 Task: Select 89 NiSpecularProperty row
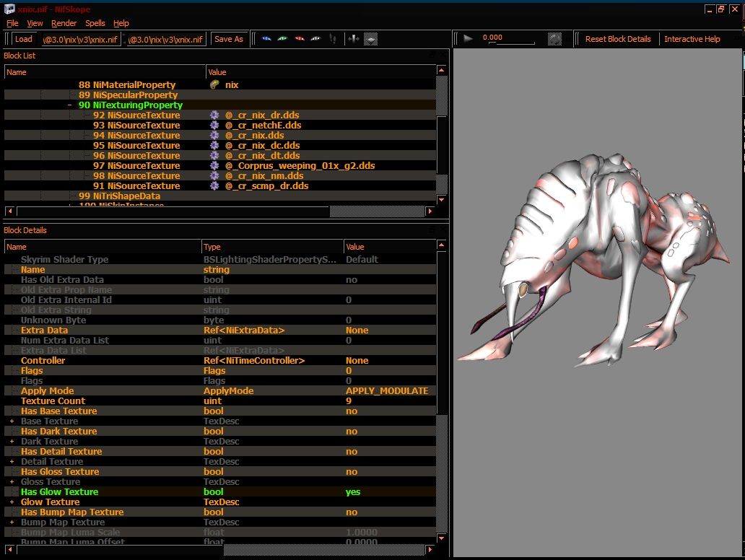coord(220,95)
